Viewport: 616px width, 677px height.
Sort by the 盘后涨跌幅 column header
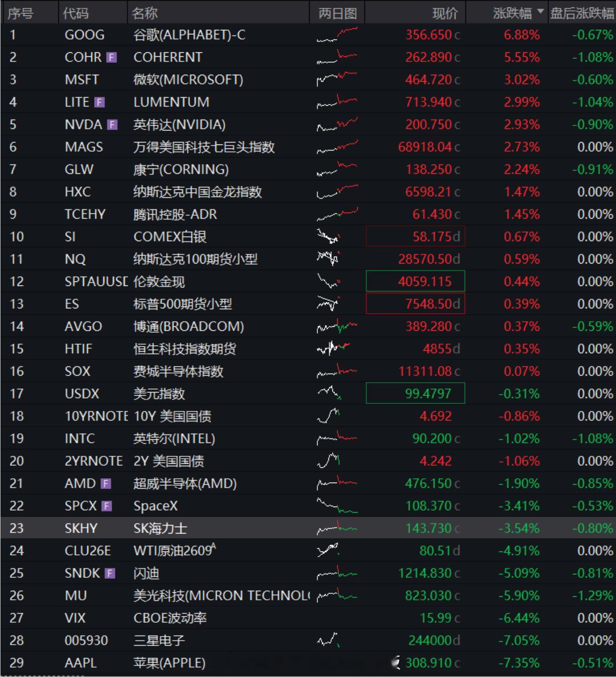(582, 13)
